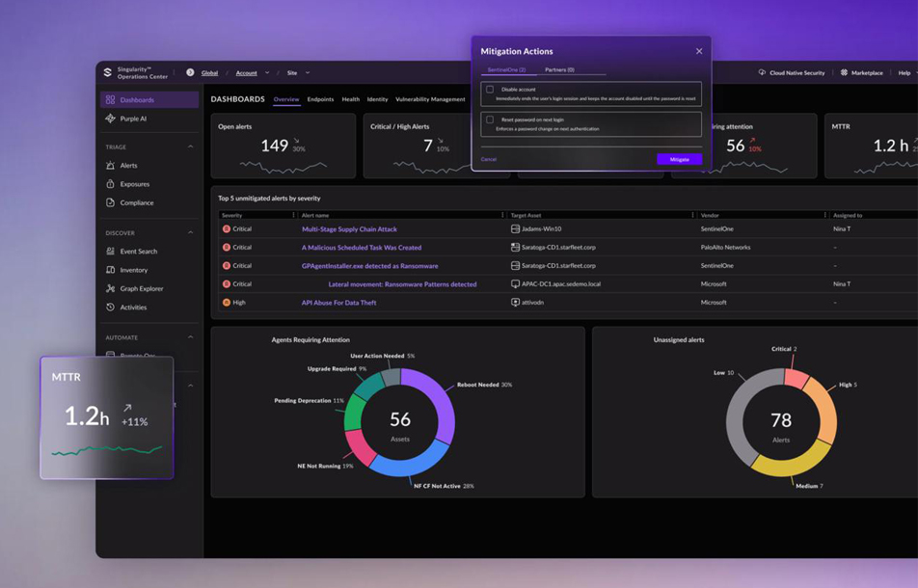
Task: Click Alert name column options icon
Action: click(x=502, y=215)
